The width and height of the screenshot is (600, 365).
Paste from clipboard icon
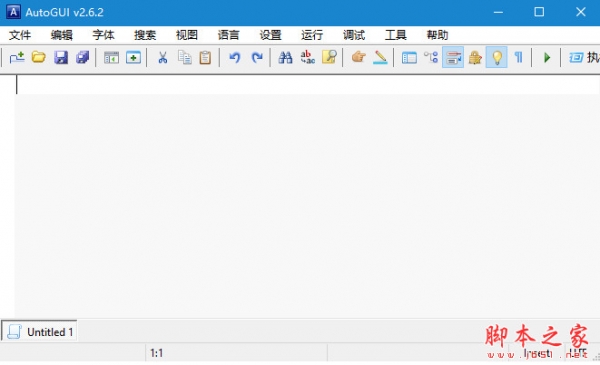point(205,57)
